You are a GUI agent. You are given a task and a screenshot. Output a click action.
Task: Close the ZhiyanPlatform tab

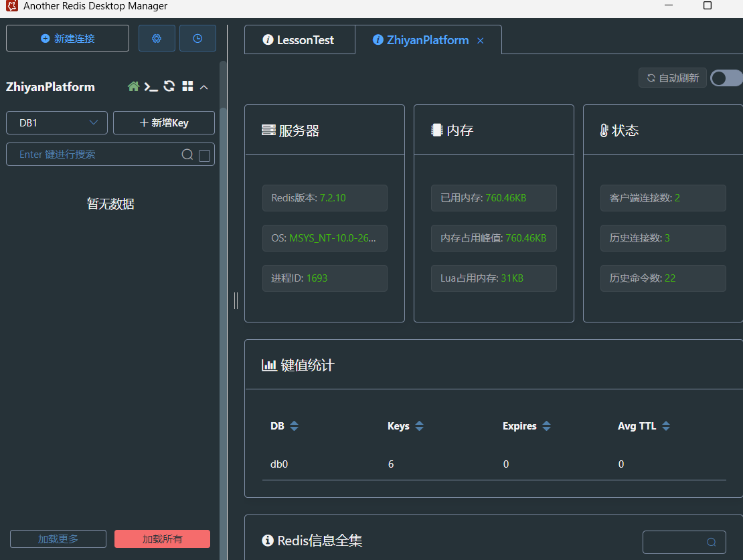480,41
